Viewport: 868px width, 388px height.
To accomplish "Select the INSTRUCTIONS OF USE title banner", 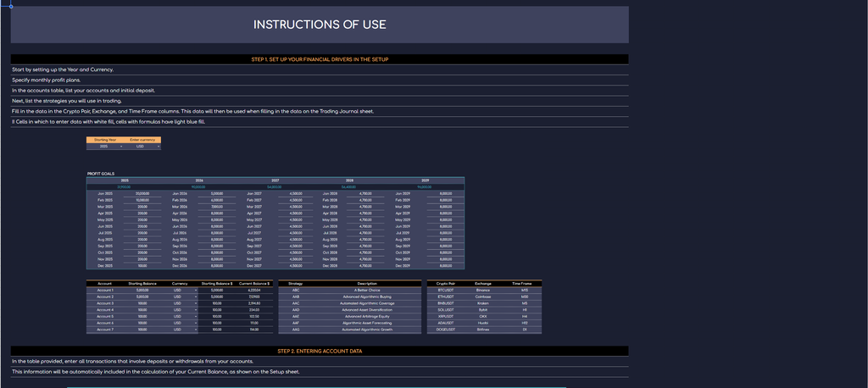I will [320, 25].
